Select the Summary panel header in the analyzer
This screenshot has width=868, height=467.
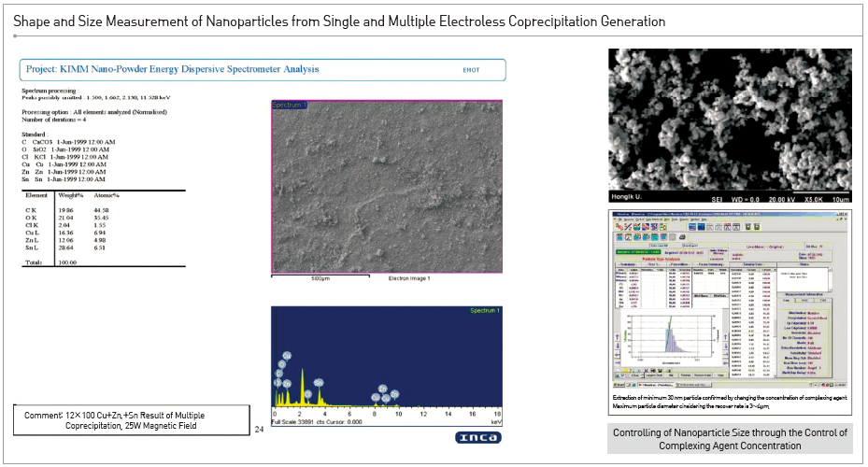[628, 264]
